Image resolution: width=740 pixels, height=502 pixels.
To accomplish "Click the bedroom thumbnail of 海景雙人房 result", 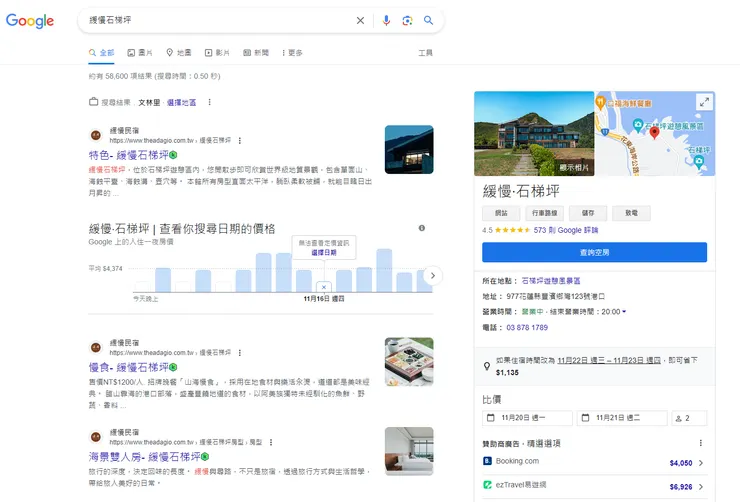I will (x=409, y=451).
